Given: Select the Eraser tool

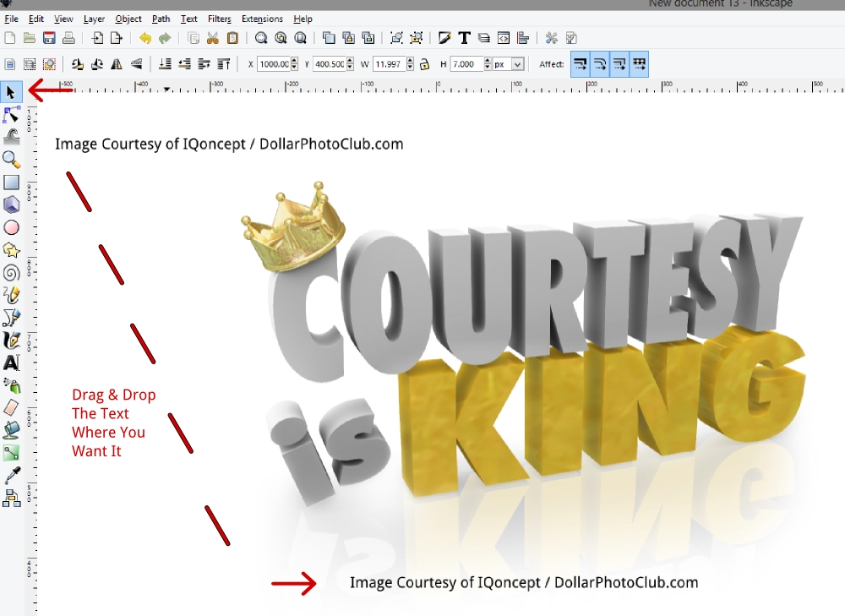Looking at the screenshot, I should pos(11,408).
